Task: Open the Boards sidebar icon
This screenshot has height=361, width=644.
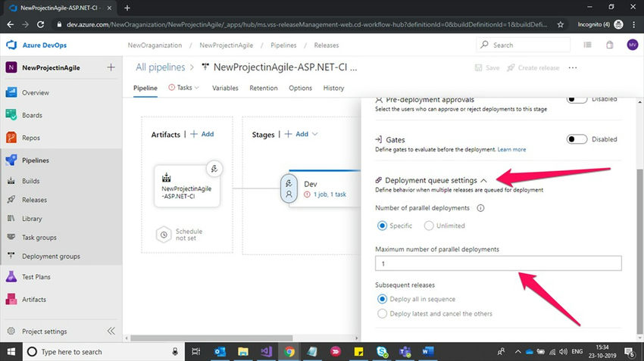Action: (x=11, y=115)
